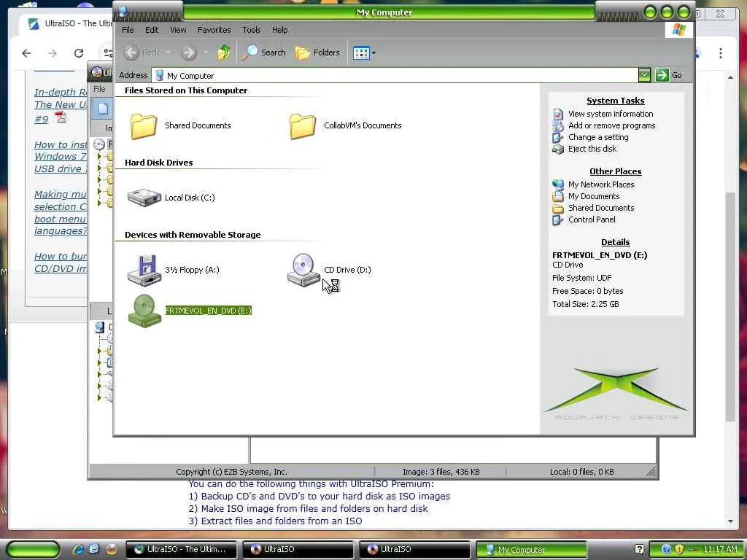Open the Edit menu
The width and height of the screenshot is (747, 560).
[x=152, y=29]
